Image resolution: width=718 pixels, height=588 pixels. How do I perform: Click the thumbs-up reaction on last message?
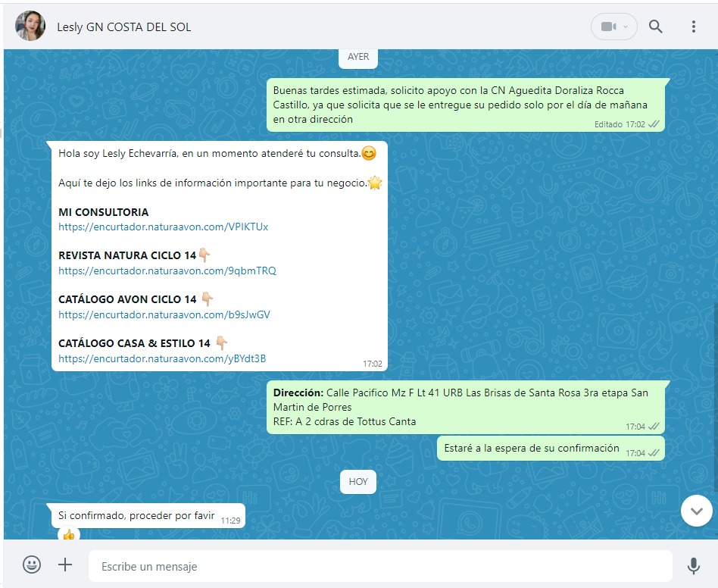coord(69,535)
